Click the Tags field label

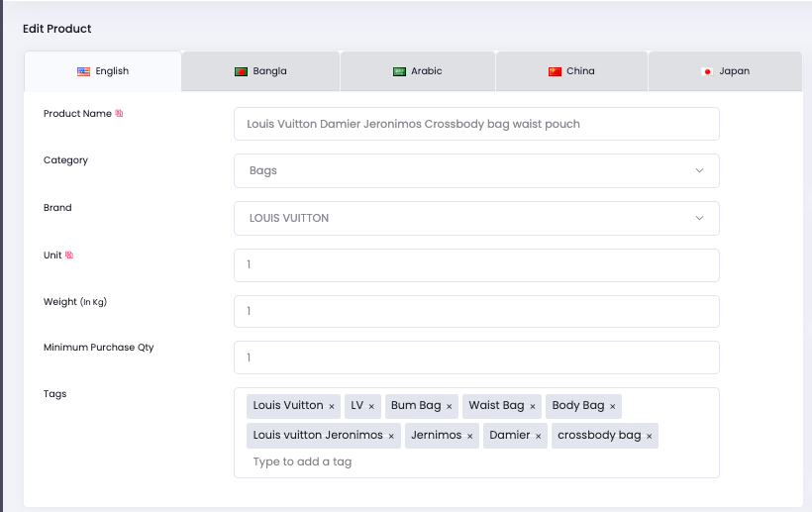click(x=54, y=394)
